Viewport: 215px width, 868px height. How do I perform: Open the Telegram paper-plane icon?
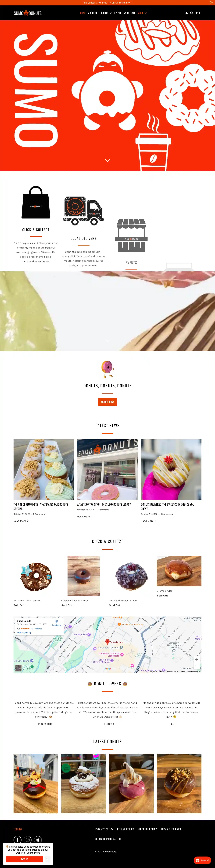pyautogui.click(x=38, y=840)
